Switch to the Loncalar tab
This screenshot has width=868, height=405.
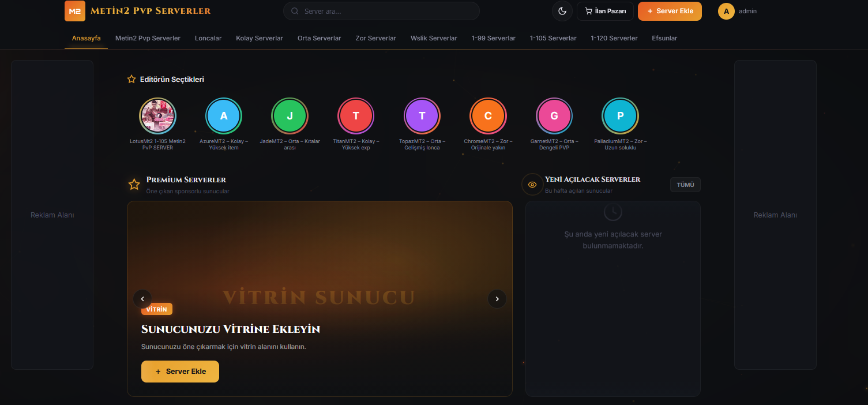coord(208,38)
